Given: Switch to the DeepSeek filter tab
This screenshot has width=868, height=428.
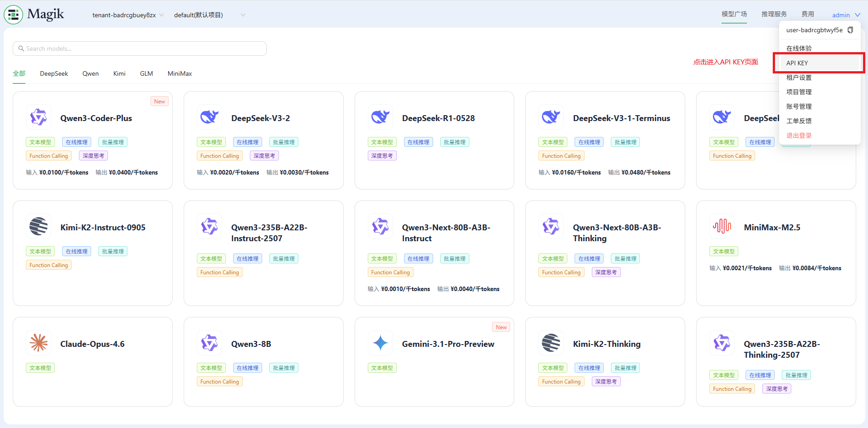Looking at the screenshot, I should point(54,73).
